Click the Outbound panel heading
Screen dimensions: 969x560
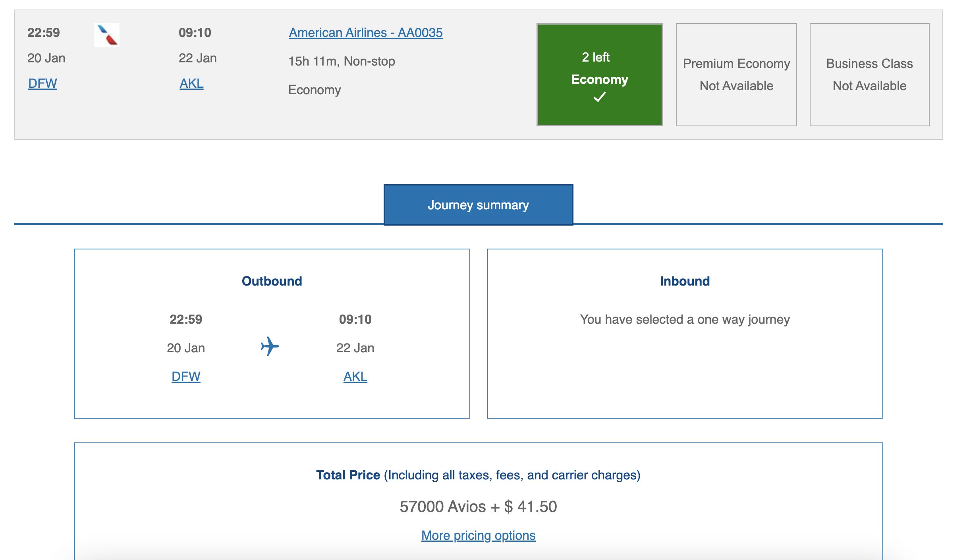pyautogui.click(x=271, y=281)
